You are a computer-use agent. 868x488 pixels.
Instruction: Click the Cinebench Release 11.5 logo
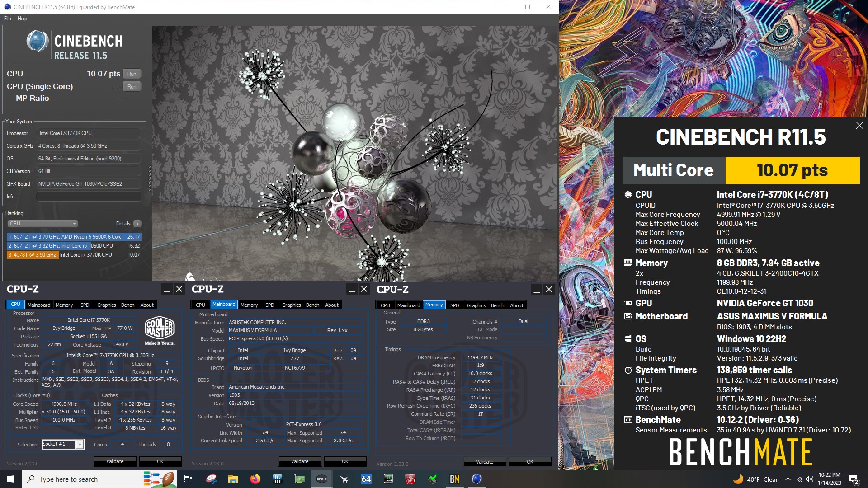click(x=74, y=45)
